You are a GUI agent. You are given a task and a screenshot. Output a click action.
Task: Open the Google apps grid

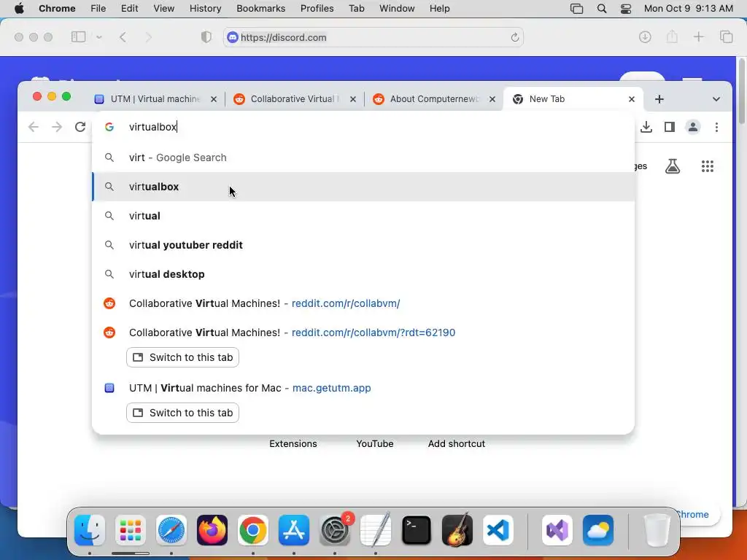(x=708, y=166)
